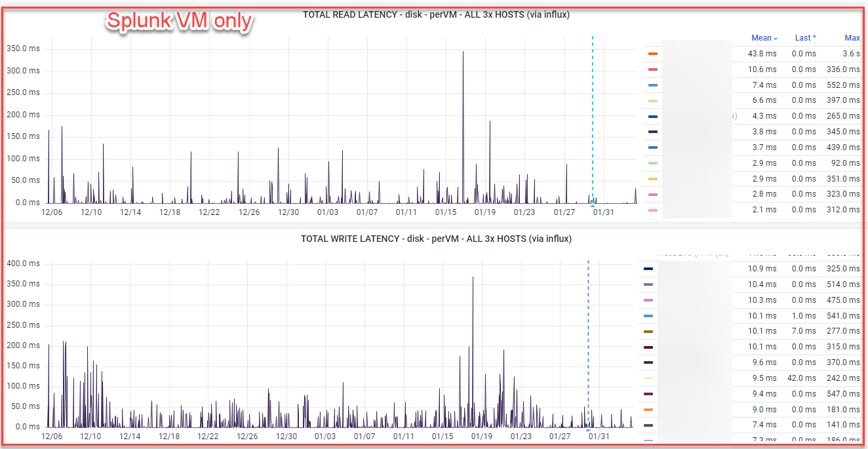Click the dark purple swatch in the 370.0 ms row
Viewport: 868px width, 449px height.
648,362
